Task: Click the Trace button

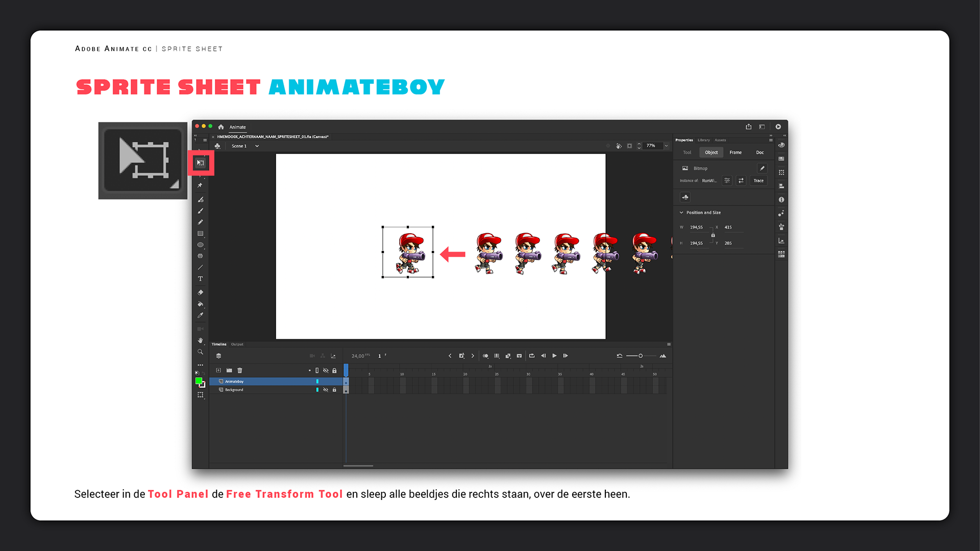Action: [758, 181]
